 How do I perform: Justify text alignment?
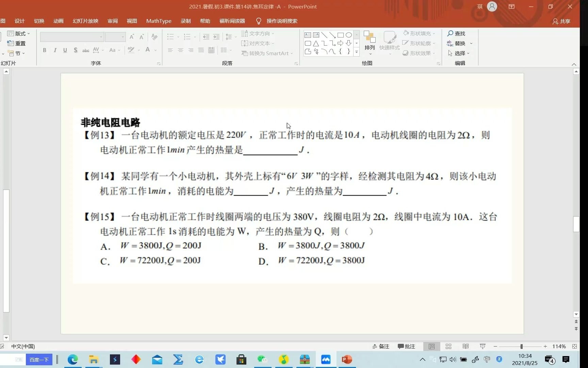coord(201,50)
